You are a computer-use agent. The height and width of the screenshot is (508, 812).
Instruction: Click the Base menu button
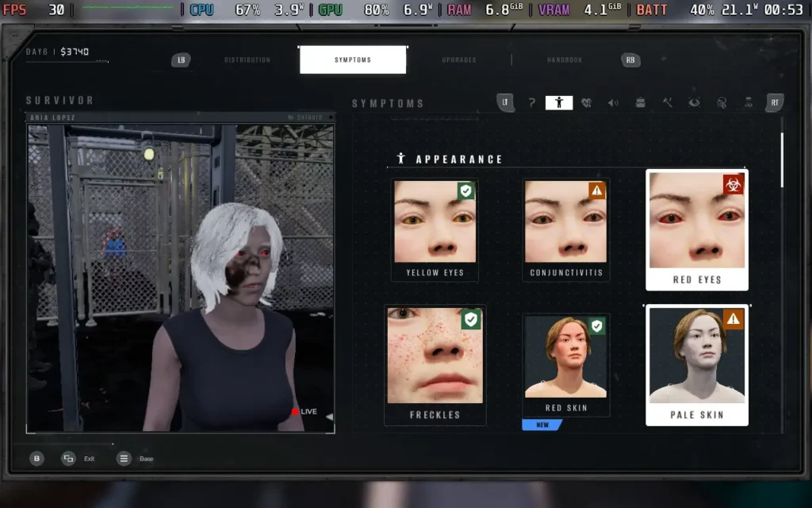(124, 459)
